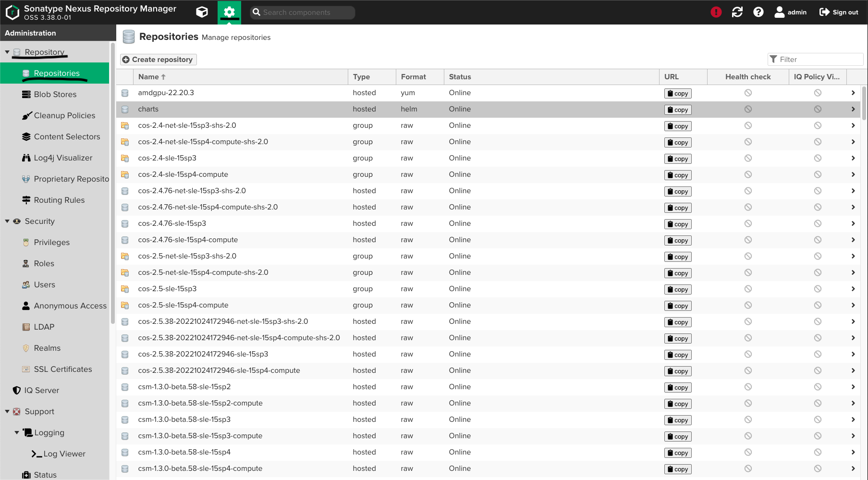
Task: Open the admin user account
Action: pos(790,12)
